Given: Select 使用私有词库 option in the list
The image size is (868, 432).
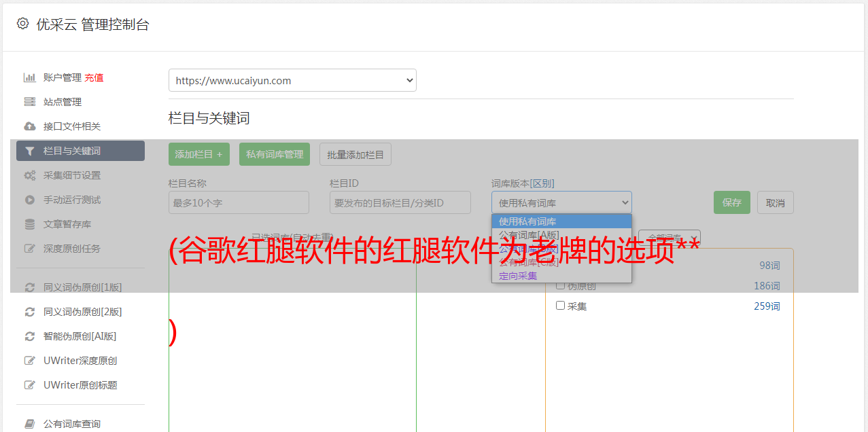Looking at the screenshot, I should [x=561, y=221].
